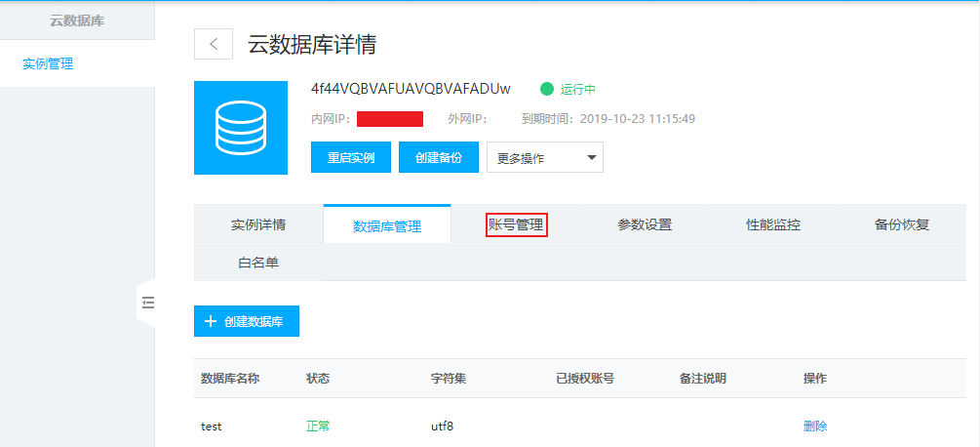The image size is (980, 447).
Task: Select 实例管理 in the sidebar
Action: click(48, 64)
